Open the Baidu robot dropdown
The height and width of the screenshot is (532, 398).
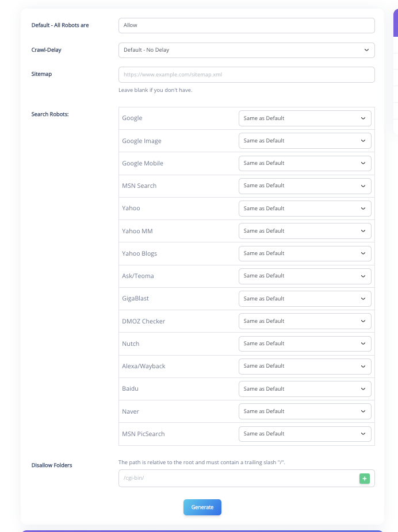click(x=305, y=389)
